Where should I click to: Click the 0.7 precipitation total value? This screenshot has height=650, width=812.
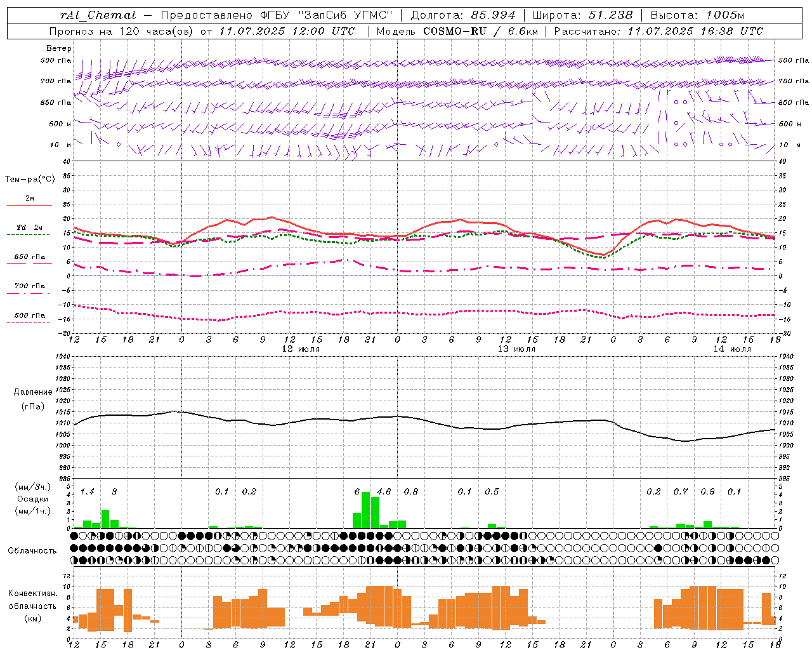pos(681,491)
